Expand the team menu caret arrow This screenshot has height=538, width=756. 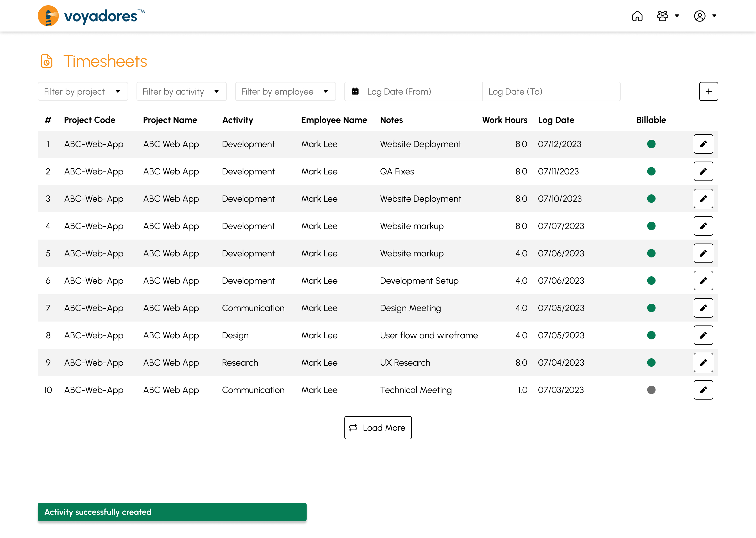tap(677, 16)
